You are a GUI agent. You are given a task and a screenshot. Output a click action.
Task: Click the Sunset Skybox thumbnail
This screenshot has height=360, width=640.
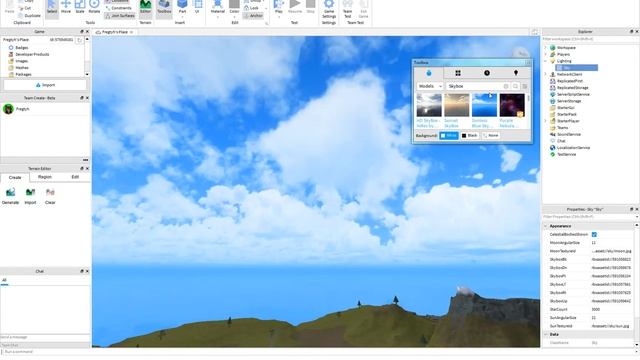pos(457,105)
